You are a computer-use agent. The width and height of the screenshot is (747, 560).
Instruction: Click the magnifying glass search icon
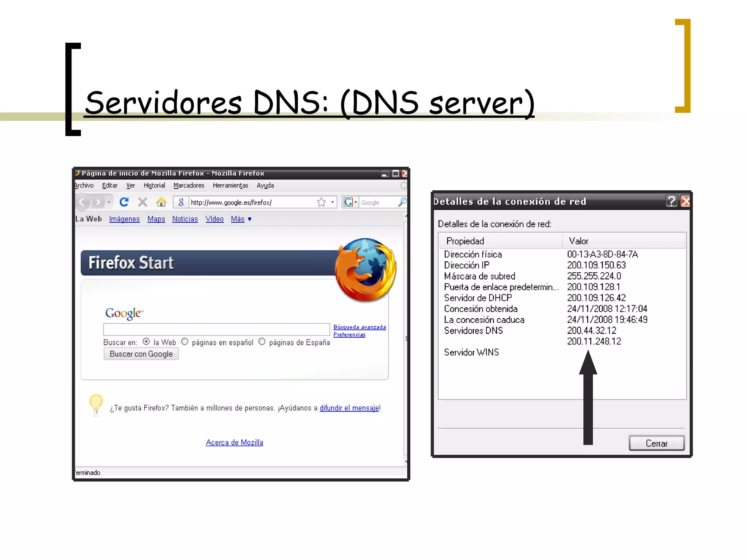click(x=402, y=202)
